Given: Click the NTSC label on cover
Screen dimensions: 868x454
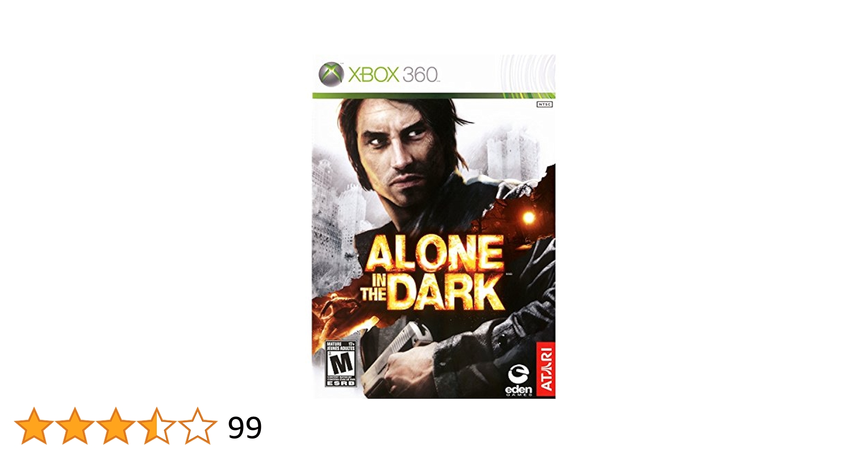Looking at the screenshot, I should click(x=544, y=104).
